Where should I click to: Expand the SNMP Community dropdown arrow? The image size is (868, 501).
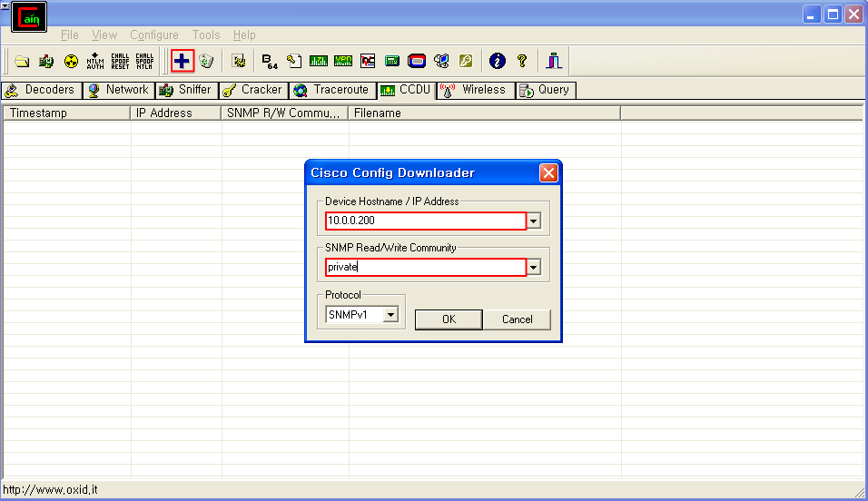point(534,268)
